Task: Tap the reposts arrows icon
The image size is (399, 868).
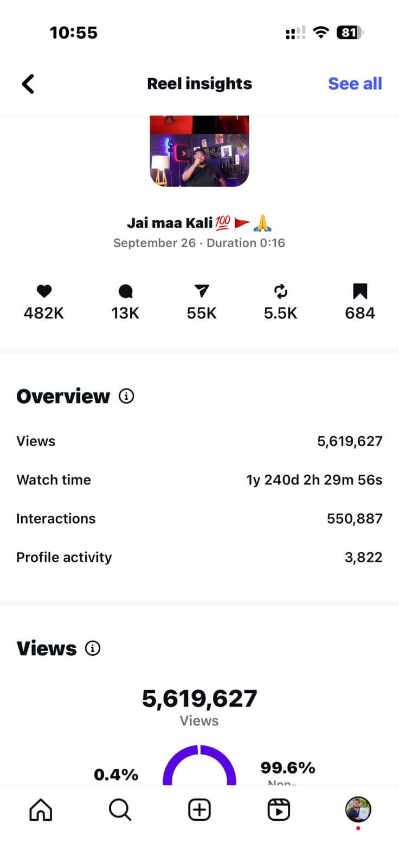Action: click(x=280, y=291)
